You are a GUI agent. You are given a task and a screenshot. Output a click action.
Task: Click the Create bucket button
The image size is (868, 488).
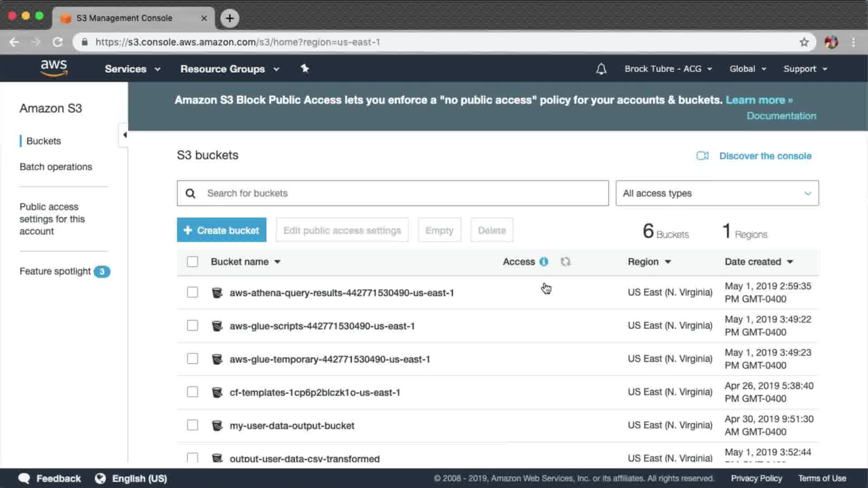(x=222, y=230)
